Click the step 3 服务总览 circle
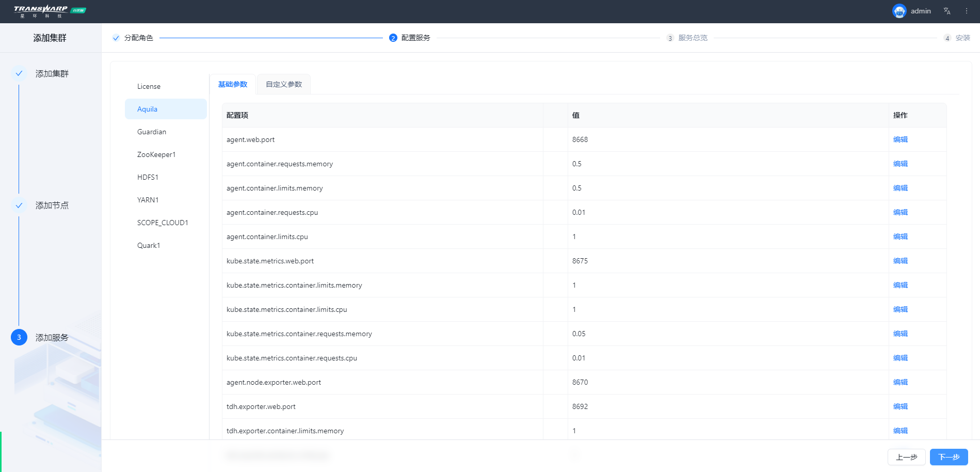The height and width of the screenshot is (472, 980). [670, 38]
